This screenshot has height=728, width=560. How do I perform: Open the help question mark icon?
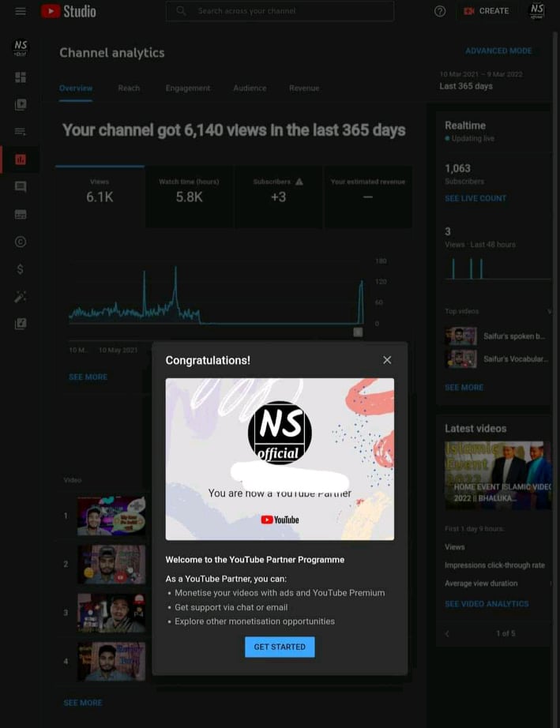point(440,11)
